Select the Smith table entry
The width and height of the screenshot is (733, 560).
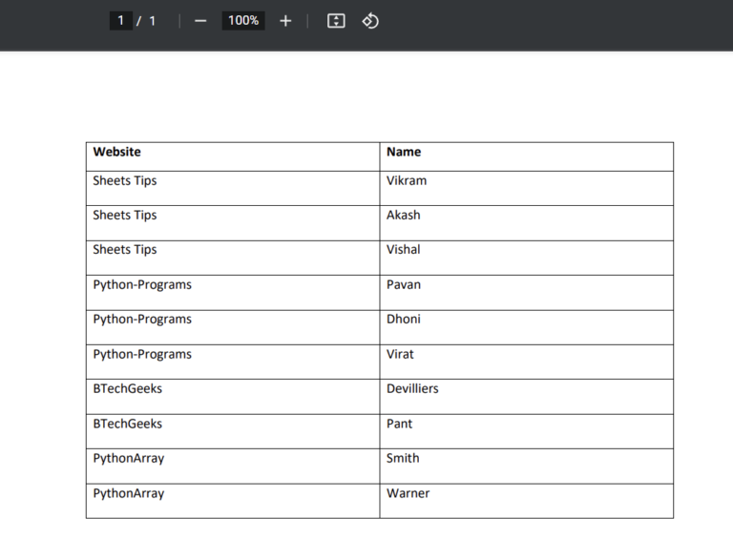tap(403, 458)
